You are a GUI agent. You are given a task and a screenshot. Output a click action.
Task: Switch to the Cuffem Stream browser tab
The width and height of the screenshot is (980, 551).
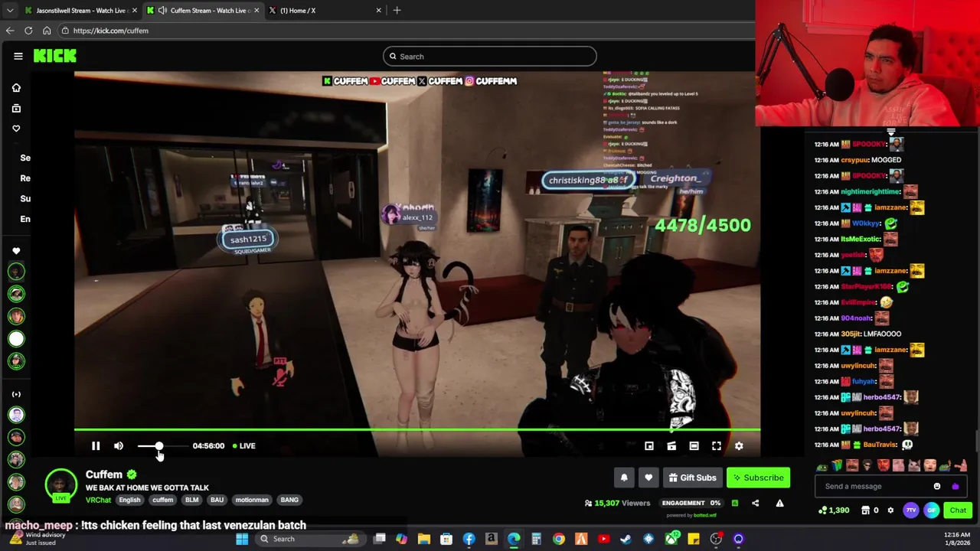[204, 10]
